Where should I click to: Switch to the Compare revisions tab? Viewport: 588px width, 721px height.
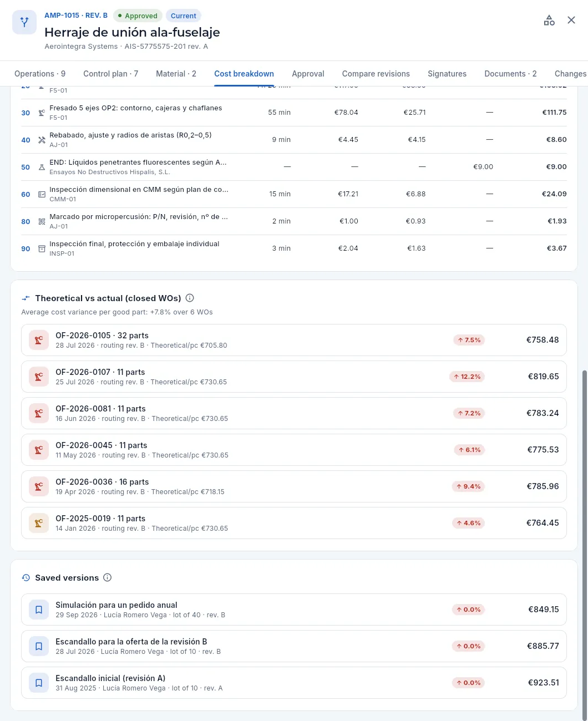point(376,74)
